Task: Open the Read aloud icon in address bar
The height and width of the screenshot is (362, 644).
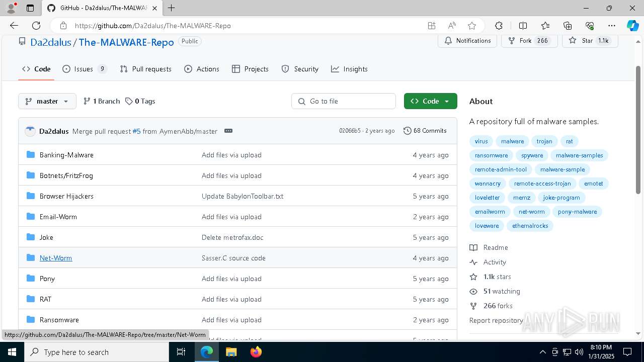Action: point(452,26)
